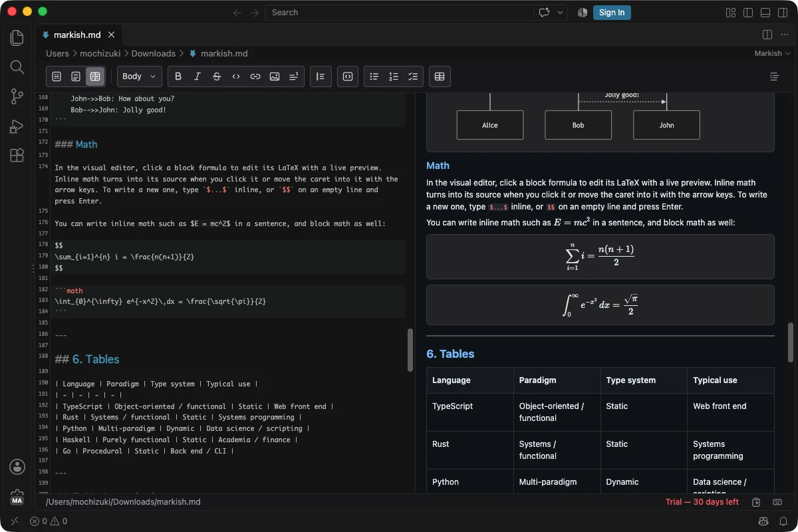
Task: Toggle split source and preview mode
Action: click(x=95, y=76)
